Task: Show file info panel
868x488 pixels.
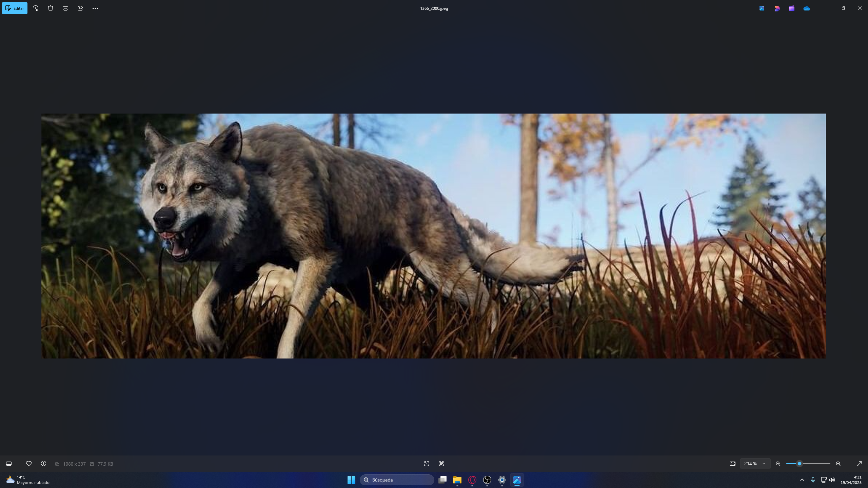Action: click(43, 464)
